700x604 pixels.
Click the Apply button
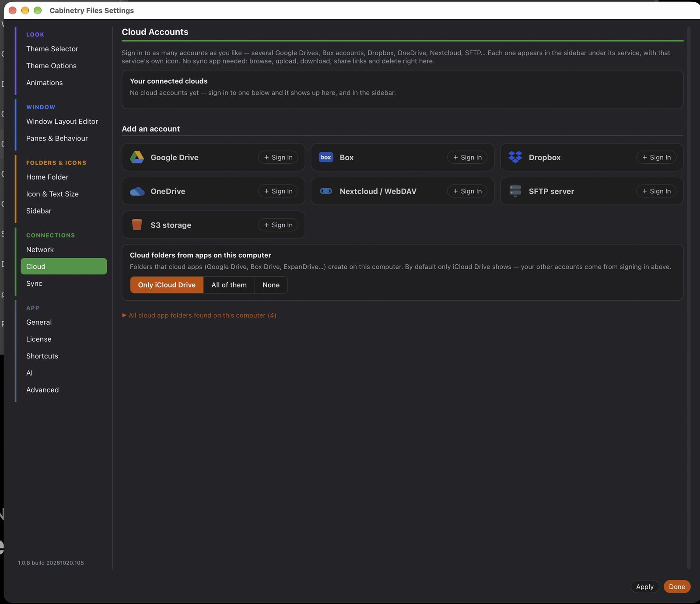click(x=645, y=586)
